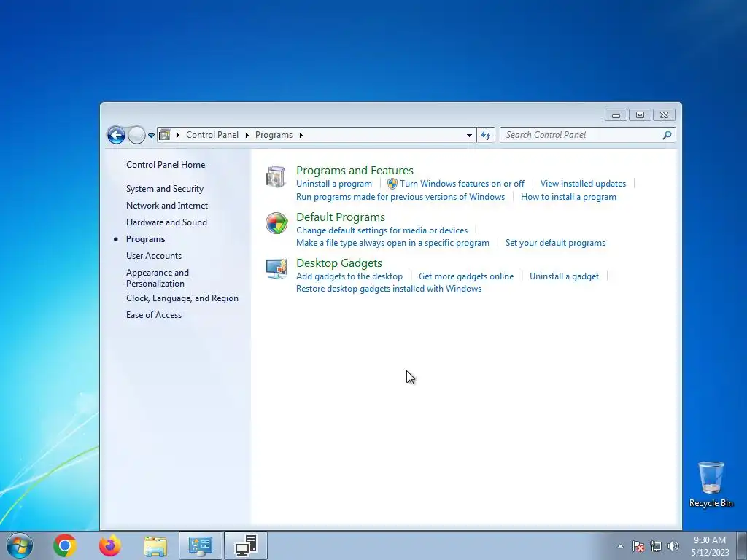This screenshot has height=560, width=747.
Task: Open the recent pages dropdown arrow
Action: (x=151, y=135)
